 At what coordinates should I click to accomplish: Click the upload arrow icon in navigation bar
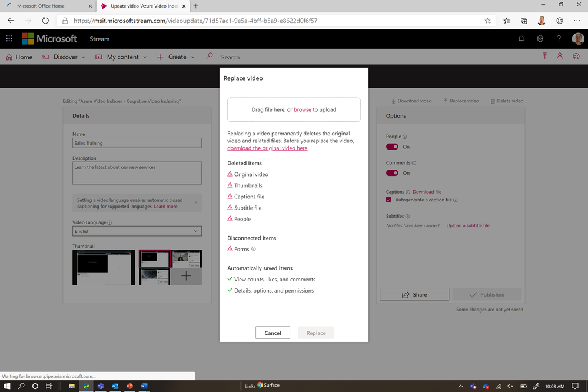544,57
